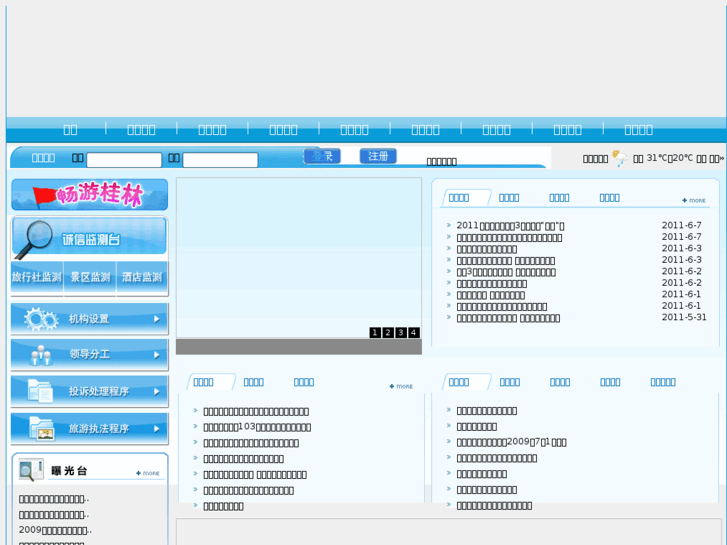Click the more link above the dated news list

(694, 200)
